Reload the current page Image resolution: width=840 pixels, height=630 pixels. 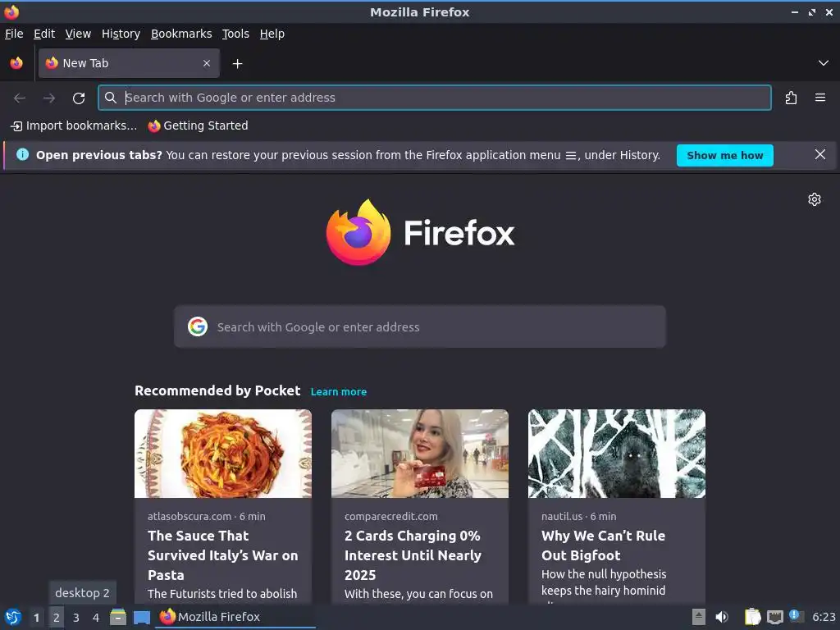[79, 98]
